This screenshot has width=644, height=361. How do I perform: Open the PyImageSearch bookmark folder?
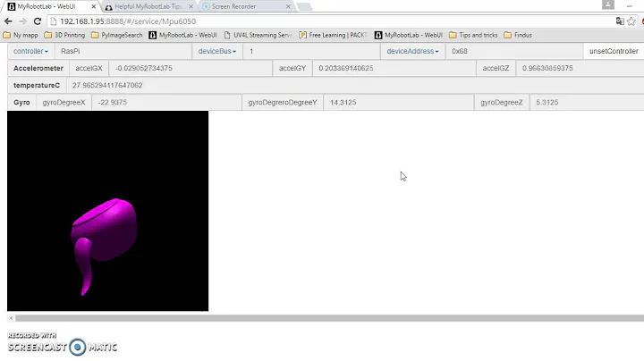tap(117, 35)
